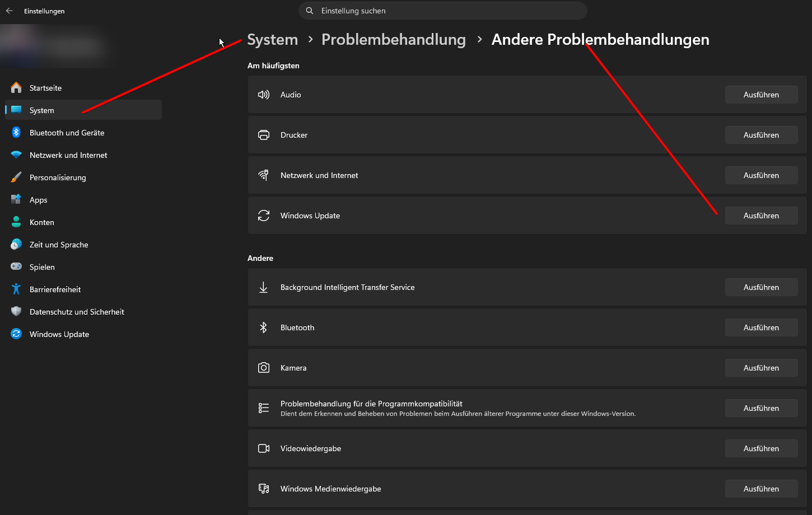Click the Windows Medienwiedergabe icon
This screenshot has width=812, height=515.
[x=263, y=489]
